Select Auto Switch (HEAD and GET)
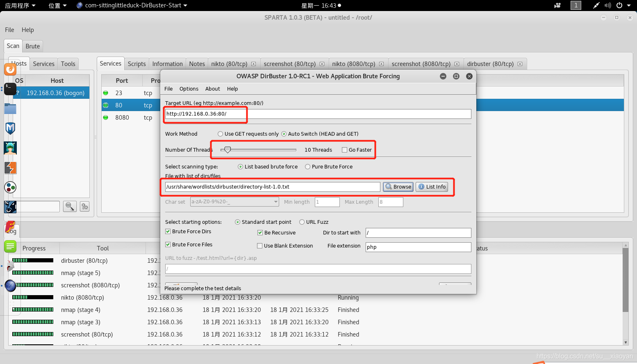Viewport: 637px width, 364px height. (284, 134)
